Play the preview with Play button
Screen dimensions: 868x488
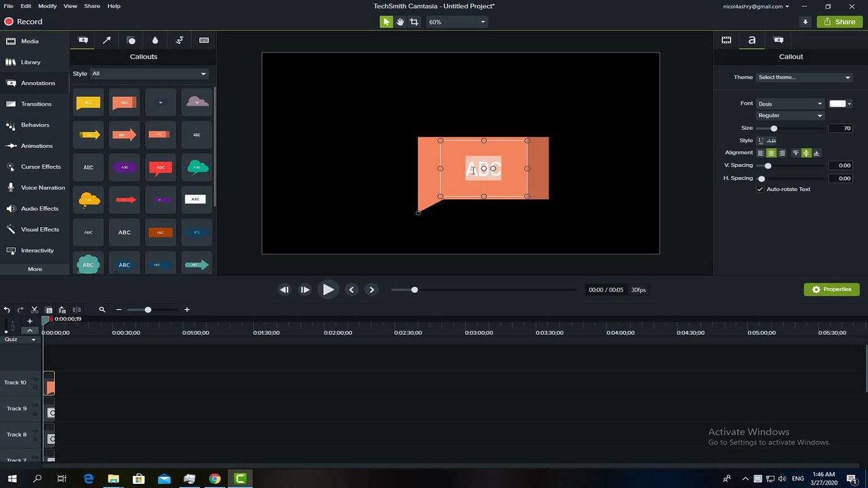coord(328,289)
